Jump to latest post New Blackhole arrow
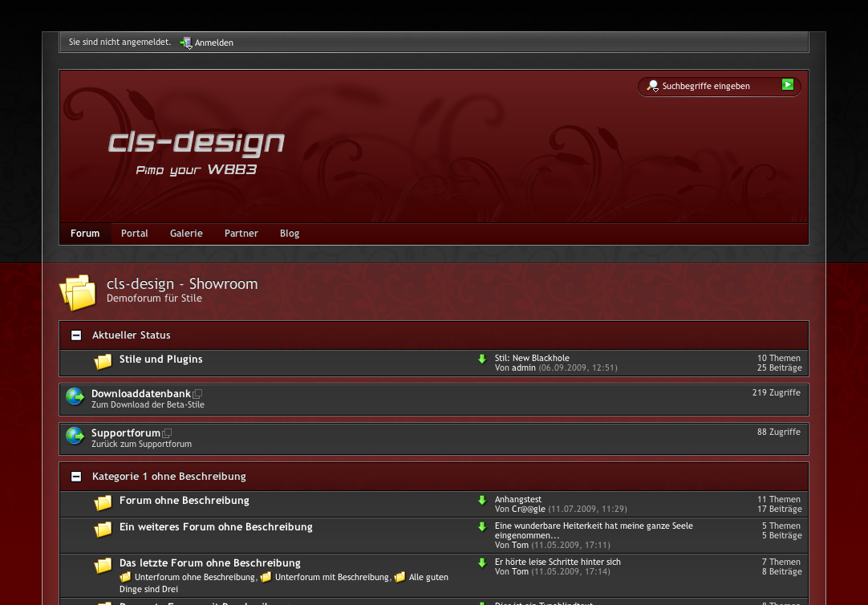Image resolution: width=868 pixels, height=605 pixels. click(x=482, y=359)
